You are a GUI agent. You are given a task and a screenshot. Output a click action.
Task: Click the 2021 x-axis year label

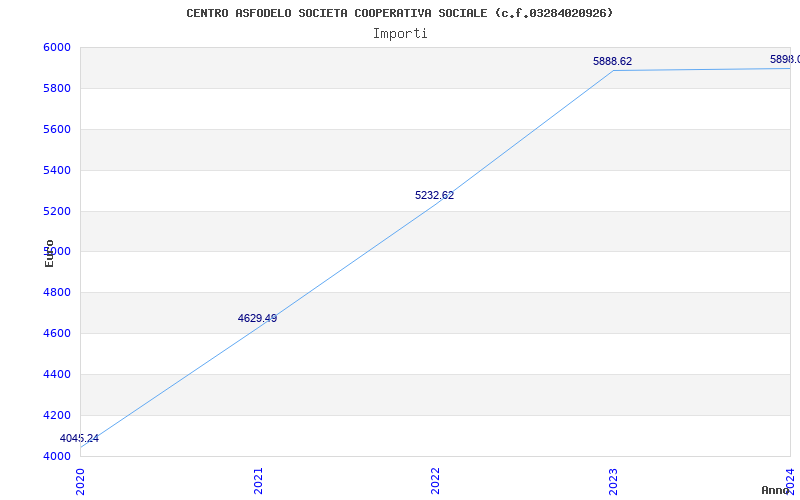(258, 481)
